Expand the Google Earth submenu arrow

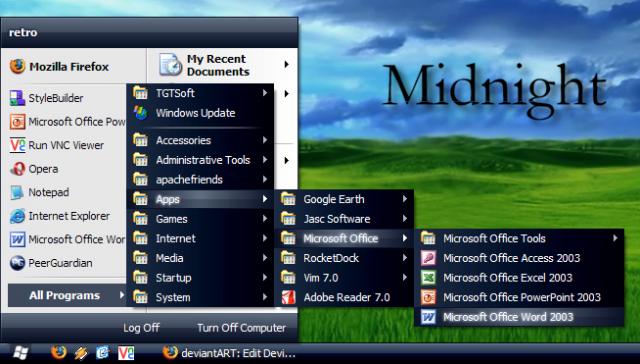(x=404, y=199)
